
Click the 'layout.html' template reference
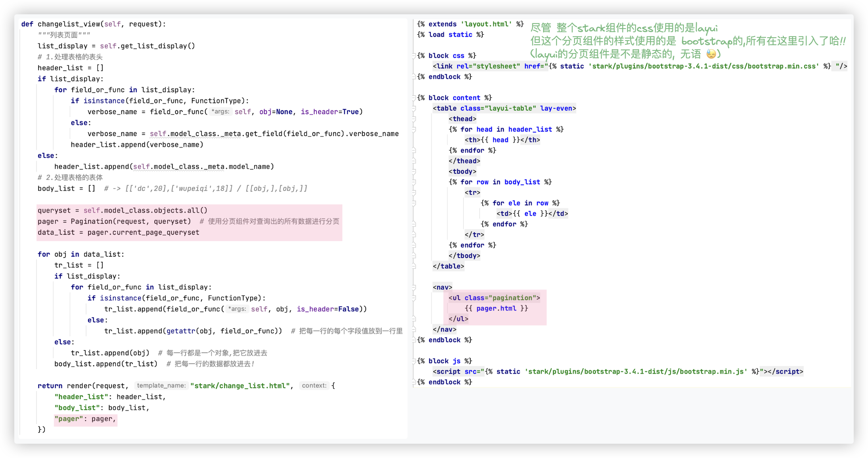click(x=486, y=24)
